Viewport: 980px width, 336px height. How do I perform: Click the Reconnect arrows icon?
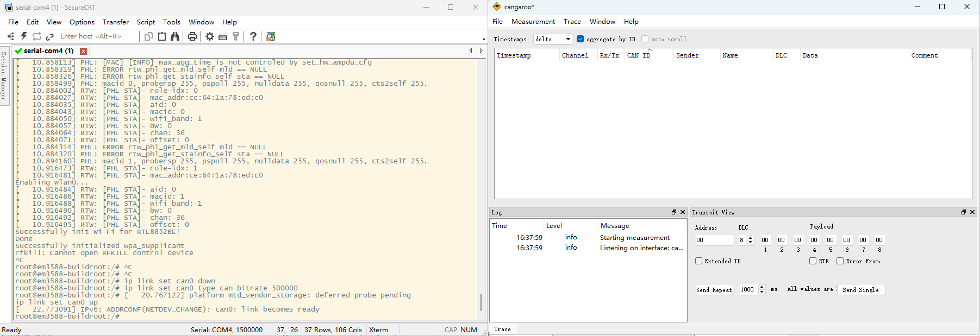(37, 36)
